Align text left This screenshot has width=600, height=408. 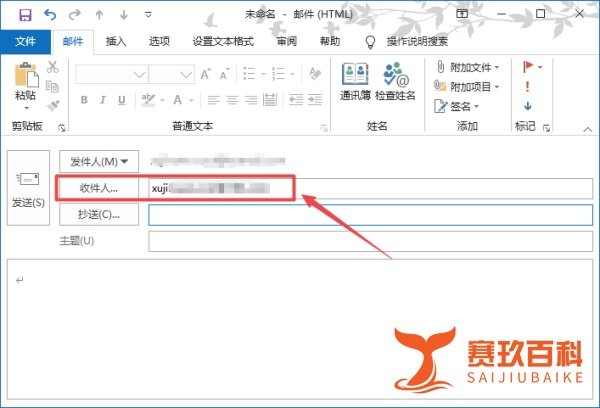click(x=214, y=100)
